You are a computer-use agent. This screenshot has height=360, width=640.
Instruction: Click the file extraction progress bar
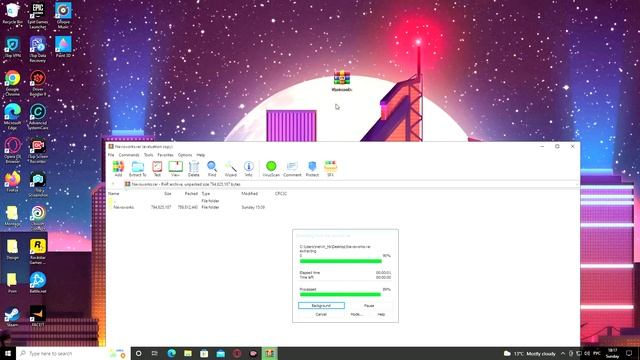pos(345,261)
